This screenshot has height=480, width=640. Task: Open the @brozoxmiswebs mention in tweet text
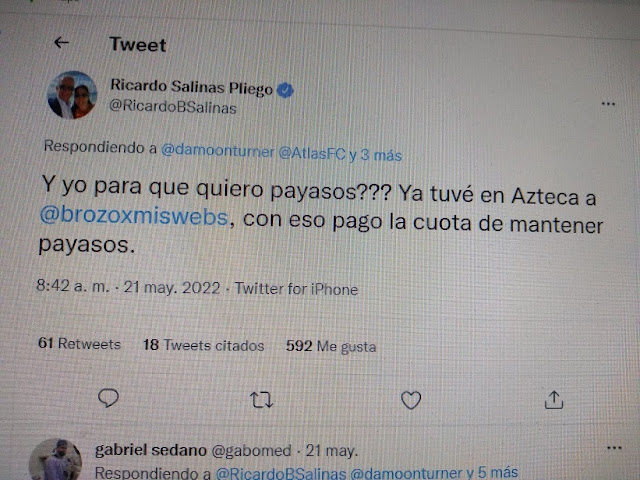coord(134,216)
